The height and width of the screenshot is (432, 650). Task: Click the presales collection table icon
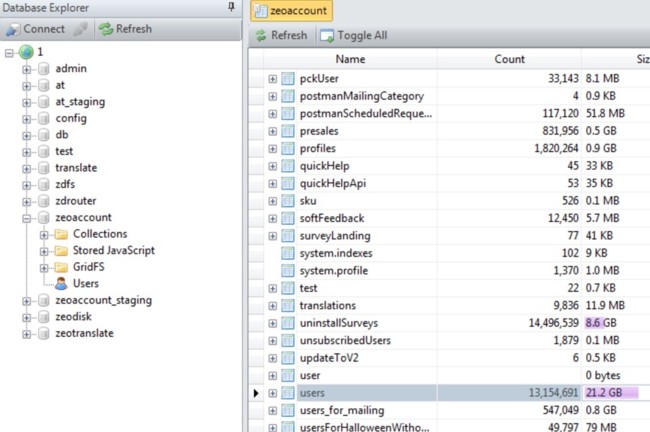[288, 131]
